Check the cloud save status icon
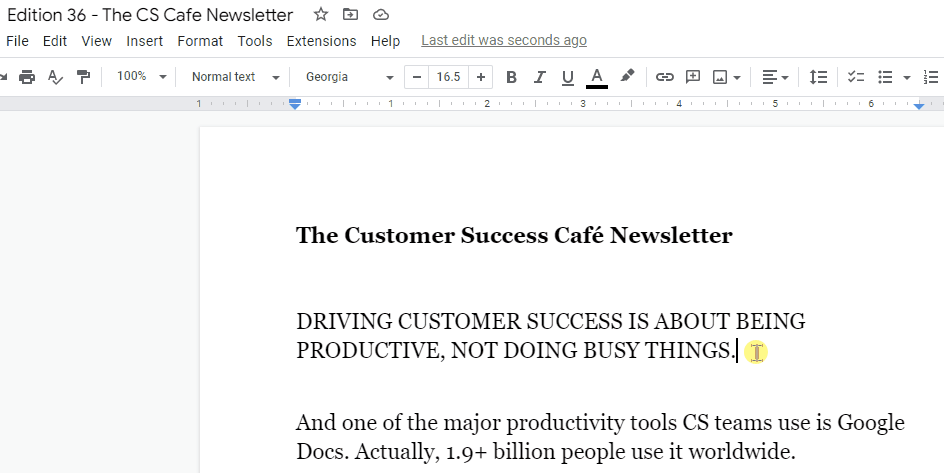 pyautogui.click(x=380, y=15)
